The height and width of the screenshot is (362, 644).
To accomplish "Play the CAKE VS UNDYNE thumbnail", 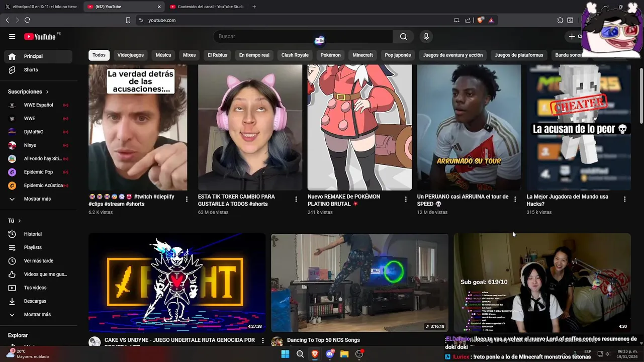I will 177,283.
